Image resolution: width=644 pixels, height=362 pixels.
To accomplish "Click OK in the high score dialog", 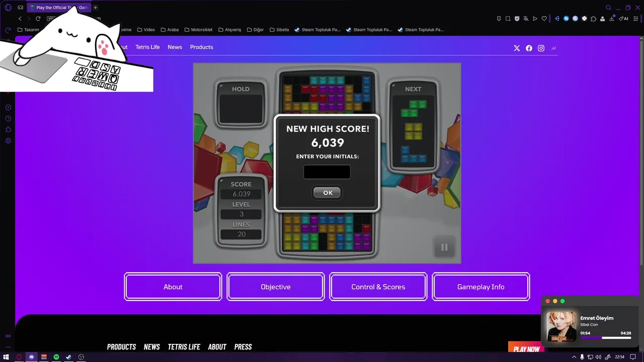I will [328, 193].
